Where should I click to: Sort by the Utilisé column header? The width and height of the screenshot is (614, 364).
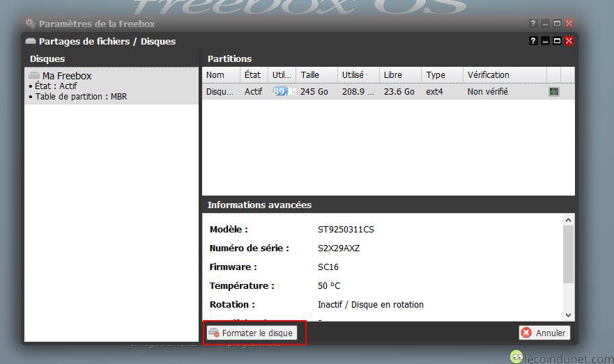pyautogui.click(x=358, y=74)
